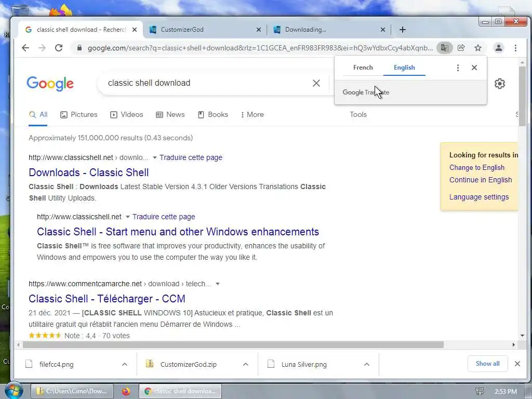Click the Google logo

pos(50,84)
